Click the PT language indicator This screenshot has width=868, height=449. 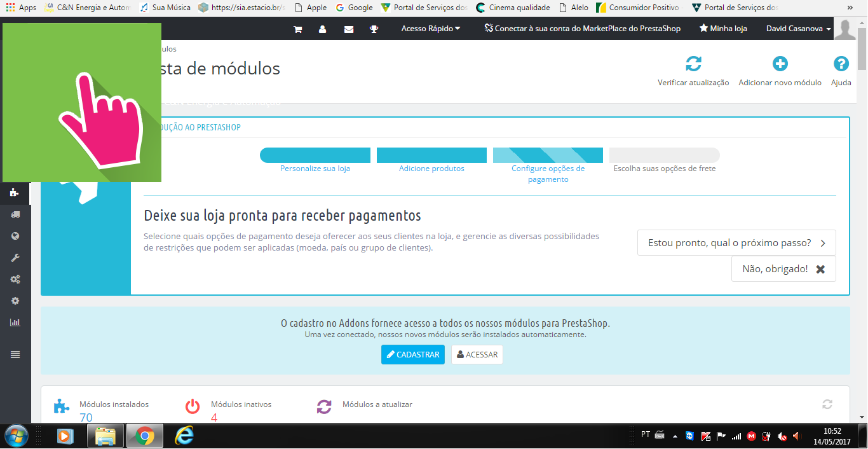coord(646,434)
